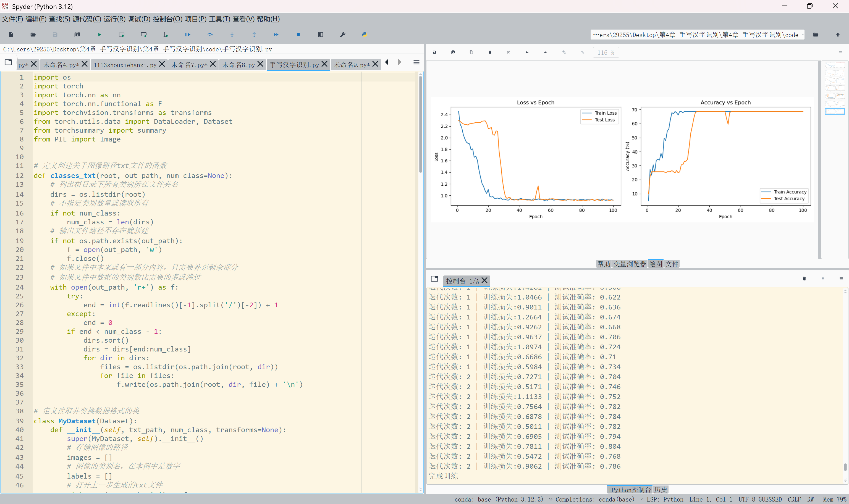Click maximize current pane toolbar icon
This screenshot has height=504, width=849.
point(320,35)
